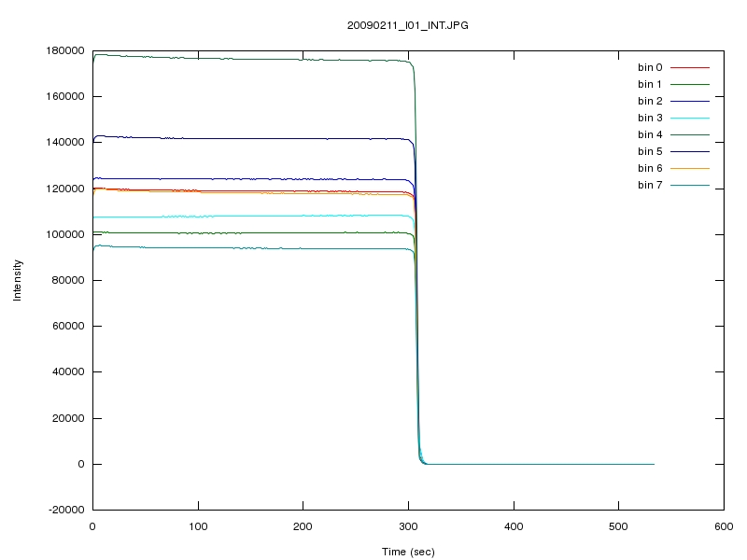Screen dimensions: 747x560
Task: Click the plot title 20090211_I01_INT.JPG
Action: (x=407, y=25)
